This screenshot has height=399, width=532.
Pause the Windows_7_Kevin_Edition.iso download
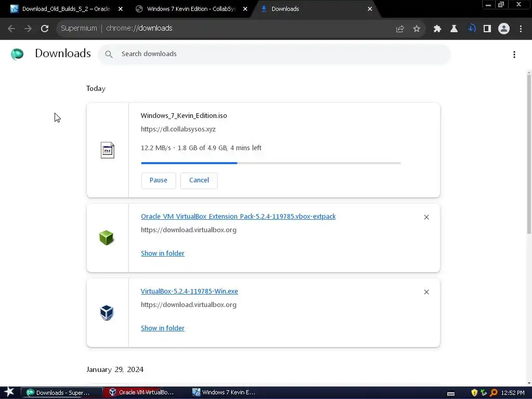158,180
